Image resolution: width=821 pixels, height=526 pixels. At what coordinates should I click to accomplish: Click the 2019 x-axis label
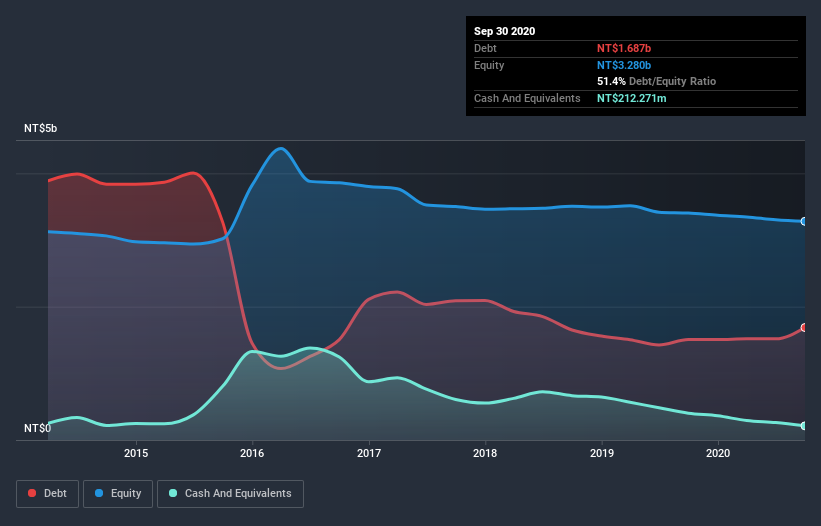pyautogui.click(x=602, y=453)
